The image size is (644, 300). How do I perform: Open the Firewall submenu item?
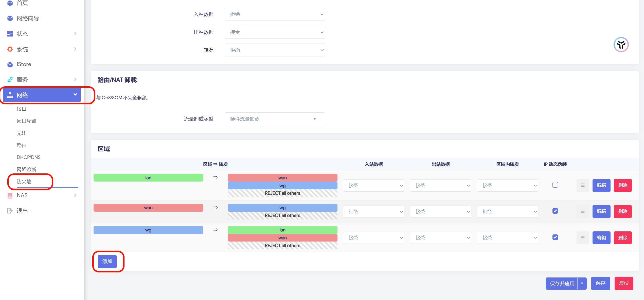[24, 182]
